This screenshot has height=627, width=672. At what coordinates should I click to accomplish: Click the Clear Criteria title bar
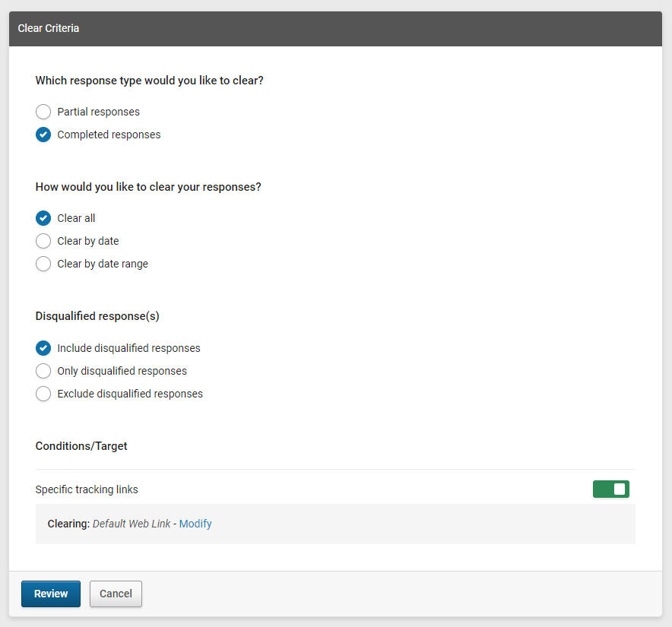pos(48,28)
